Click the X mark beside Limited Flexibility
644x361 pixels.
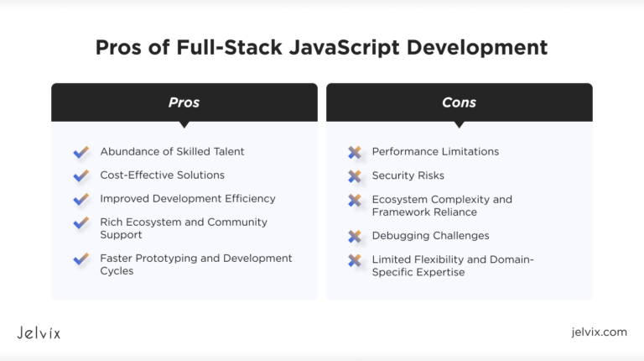355,260
